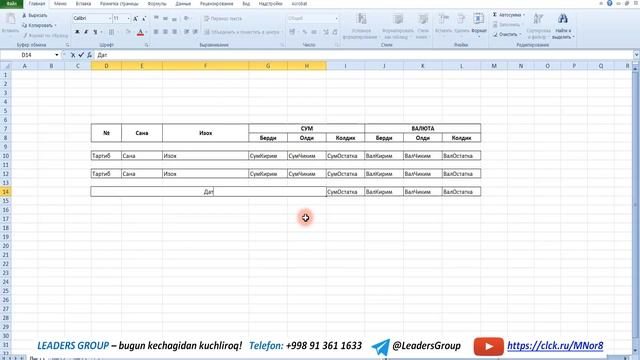The height and width of the screenshot is (360, 640).
Task: Open Cell Styles (Стили ячеек)
Action: click(x=423, y=25)
